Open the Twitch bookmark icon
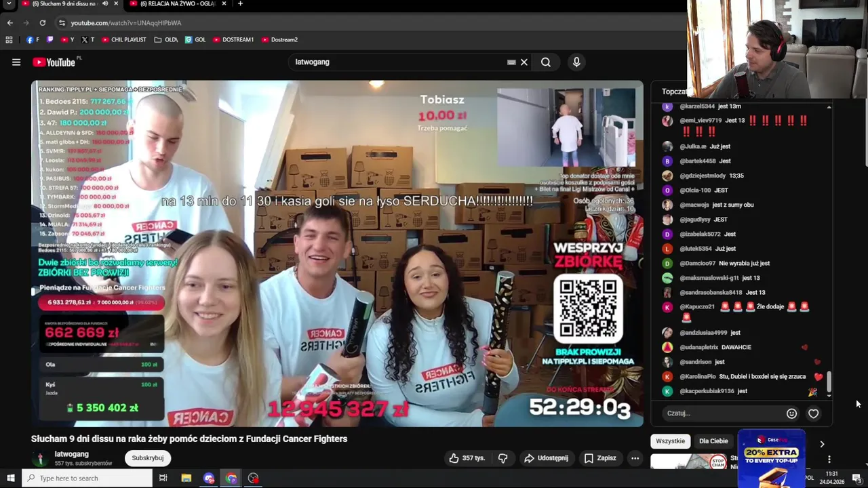Viewport: 868px width, 488px height. click(50, 40)
